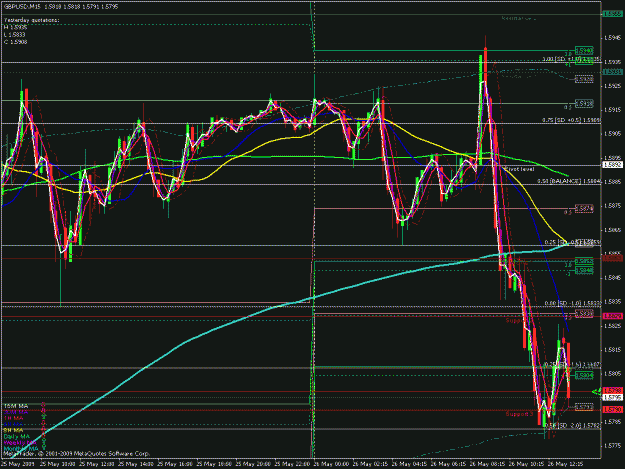Click the 15M MA legend entry

[16, 406]
